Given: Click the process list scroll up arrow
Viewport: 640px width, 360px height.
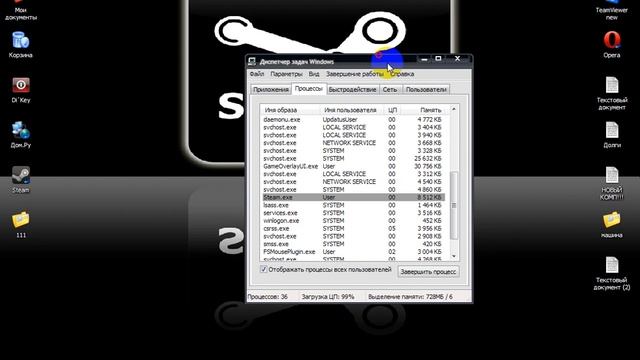Looking at the screenshot, I should (x=453, y=109).
